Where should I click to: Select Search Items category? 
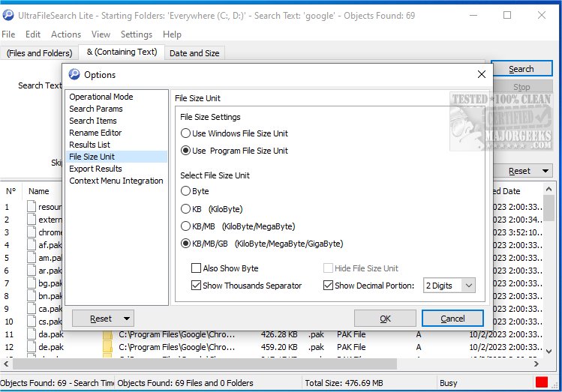point(116,121)
